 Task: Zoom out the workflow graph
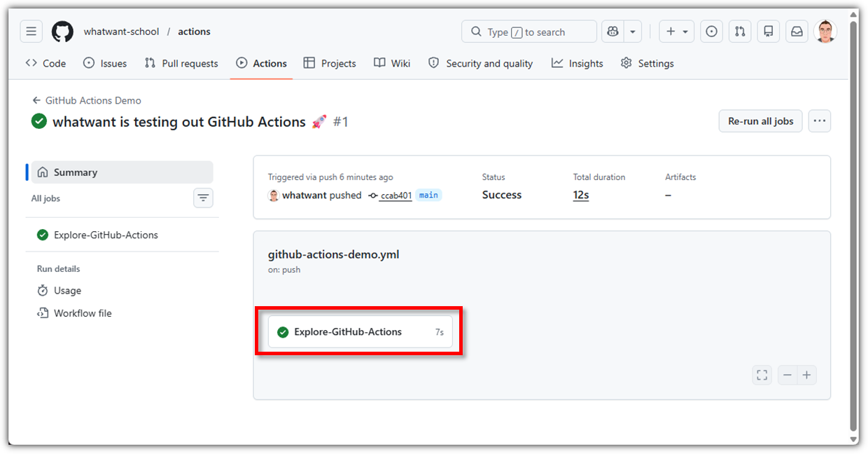[787, 376]
